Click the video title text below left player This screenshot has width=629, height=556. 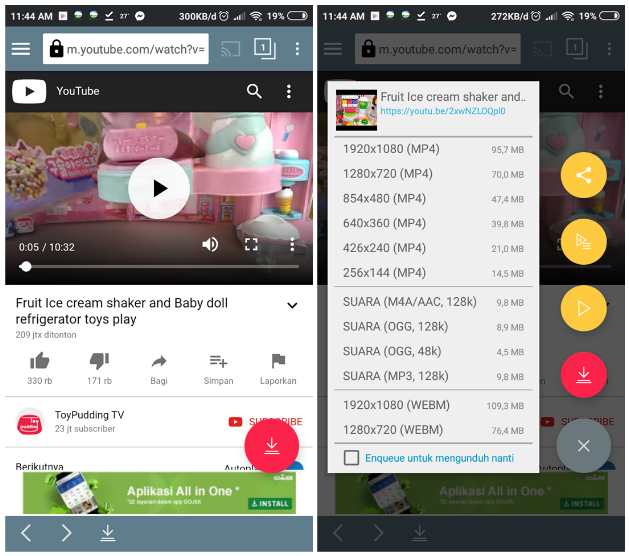coord(122,311)
